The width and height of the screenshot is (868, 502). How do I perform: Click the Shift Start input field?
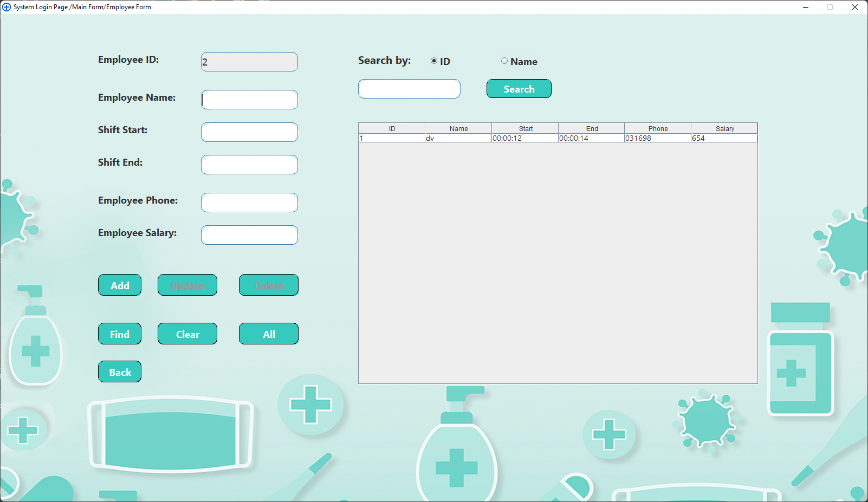(249, 132)
